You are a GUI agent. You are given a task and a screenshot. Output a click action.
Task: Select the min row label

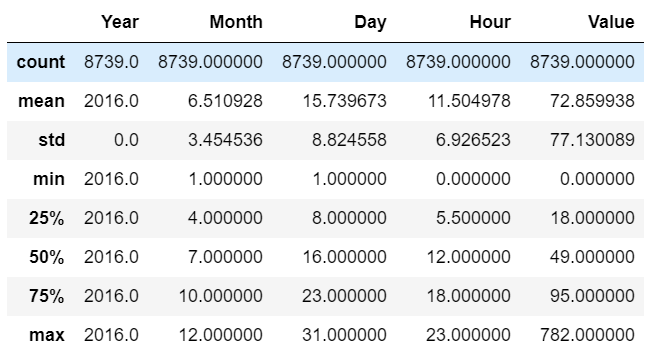coord(49,179)
